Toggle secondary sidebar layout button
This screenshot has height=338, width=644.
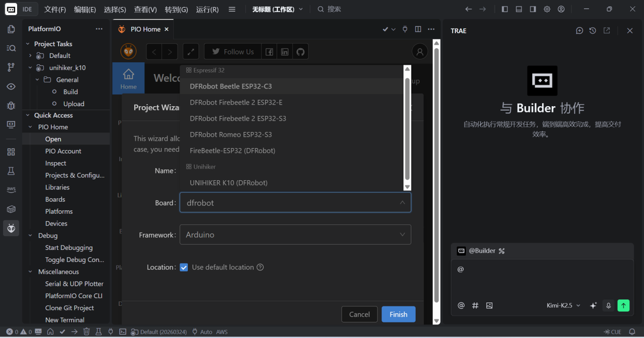pyautogui.click(x=533, y=9)
